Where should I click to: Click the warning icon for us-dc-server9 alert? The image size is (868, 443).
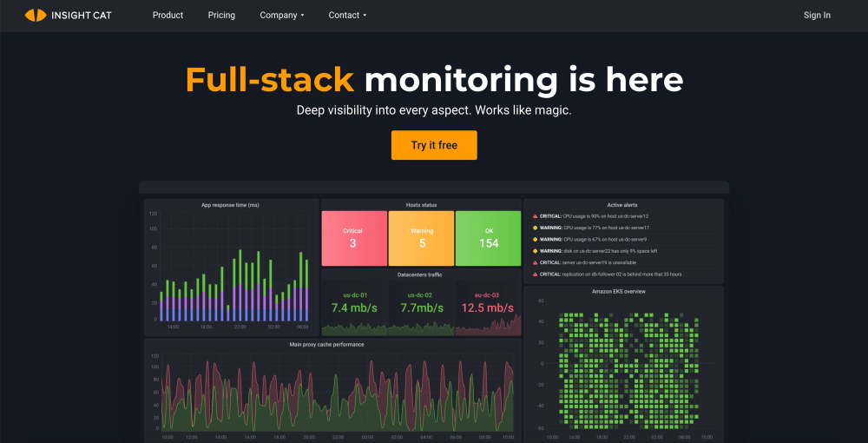tap(535, 239)
